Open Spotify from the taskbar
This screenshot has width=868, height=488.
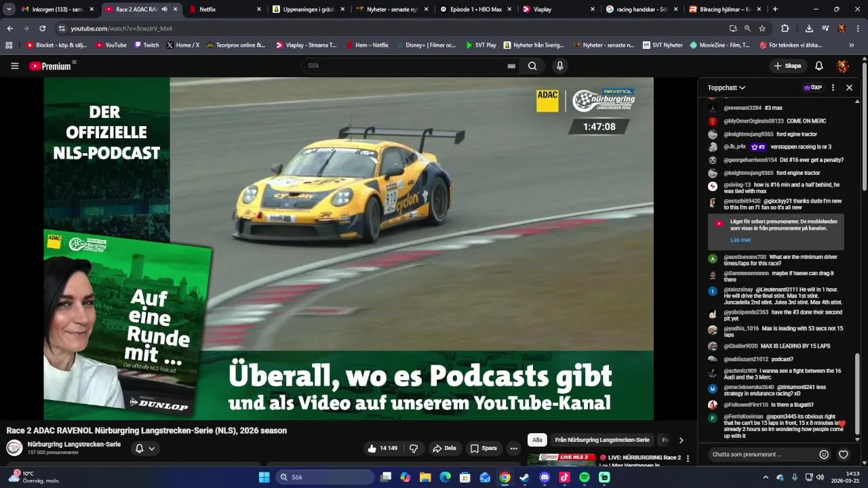tap(585, 477)
